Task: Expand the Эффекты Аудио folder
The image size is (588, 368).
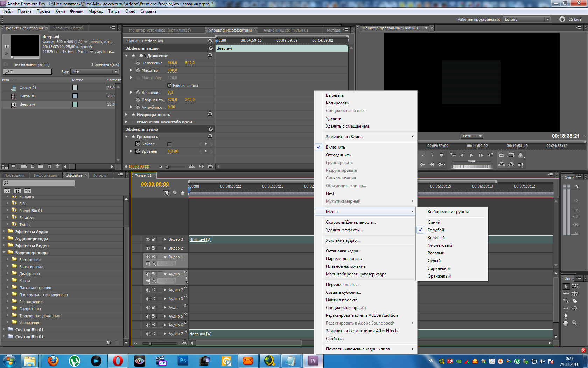Action: (x=4, y=231)
